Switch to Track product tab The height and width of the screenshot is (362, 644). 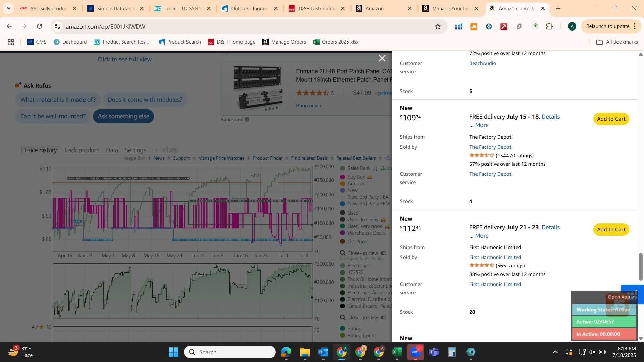coord(81,150)
